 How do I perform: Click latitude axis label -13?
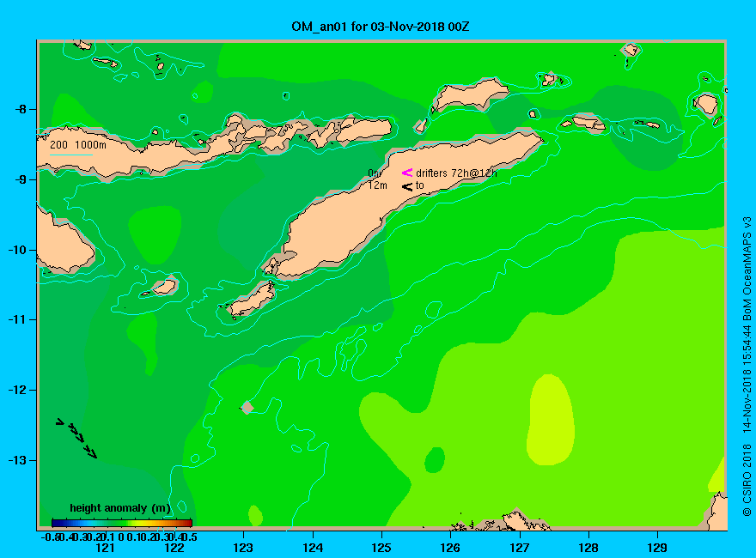pos(17,461)
